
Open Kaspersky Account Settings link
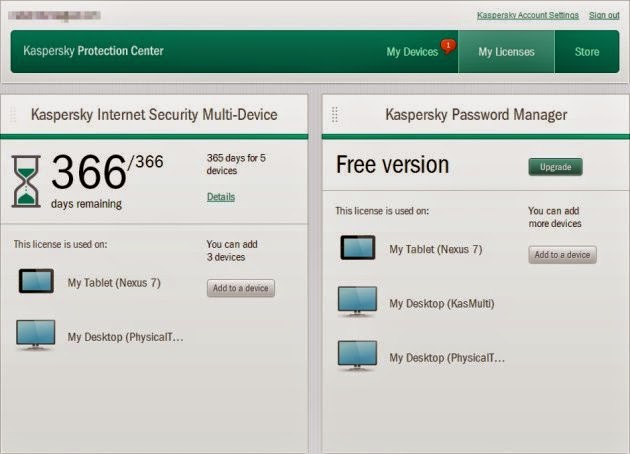click(528, 15)
